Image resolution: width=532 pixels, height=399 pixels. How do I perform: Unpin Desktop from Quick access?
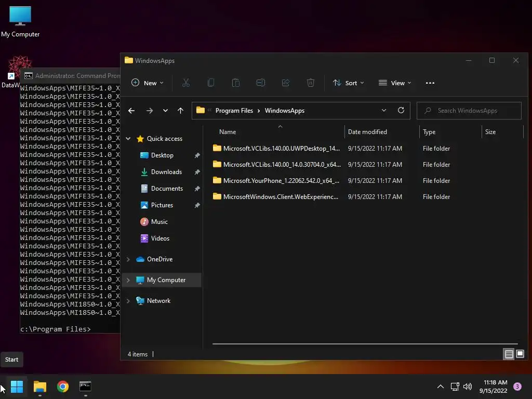pos(197,155)
